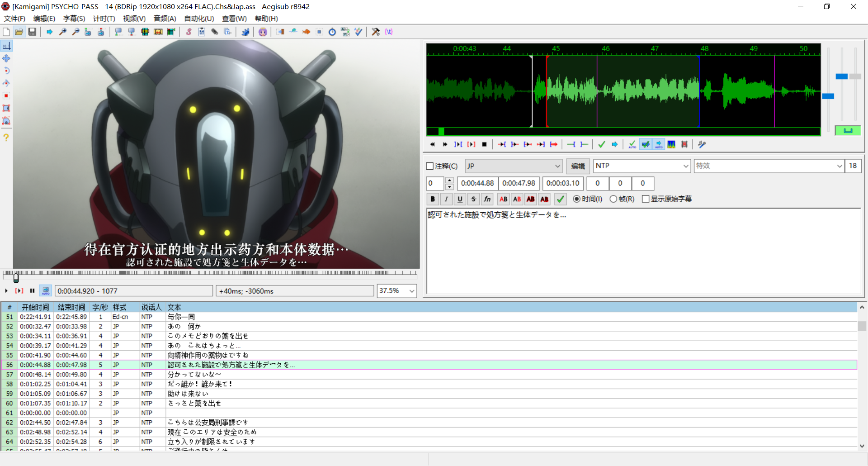Open subtitles file with the folder icon
Screen dimensions: 868x466
19,32
